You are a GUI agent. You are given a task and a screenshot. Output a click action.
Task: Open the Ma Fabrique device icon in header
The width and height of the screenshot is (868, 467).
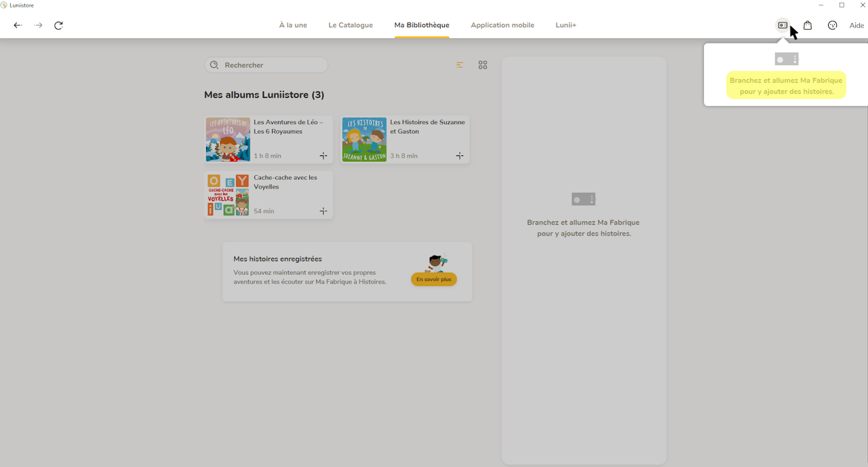[x=783, y=25]
